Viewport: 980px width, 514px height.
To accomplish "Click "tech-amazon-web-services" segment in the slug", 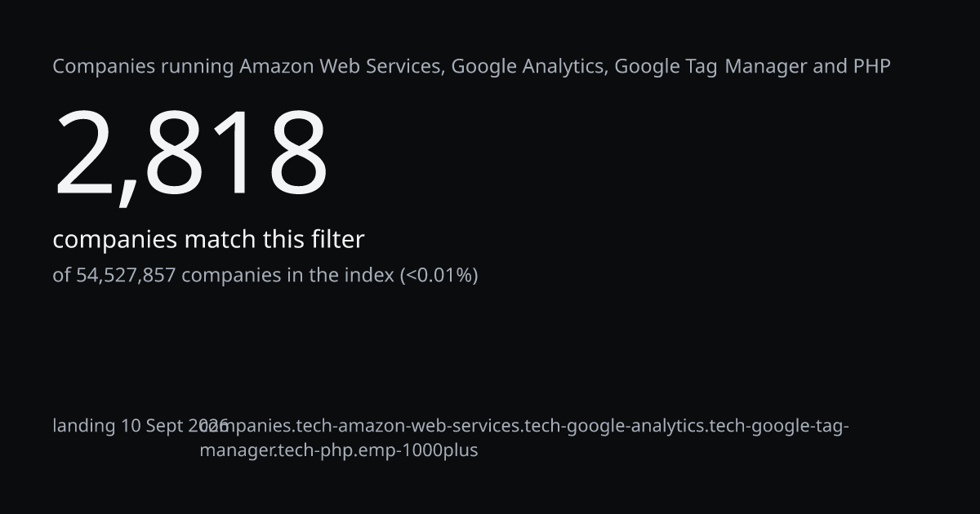I will pyautogui.click(x=408, y=426).
